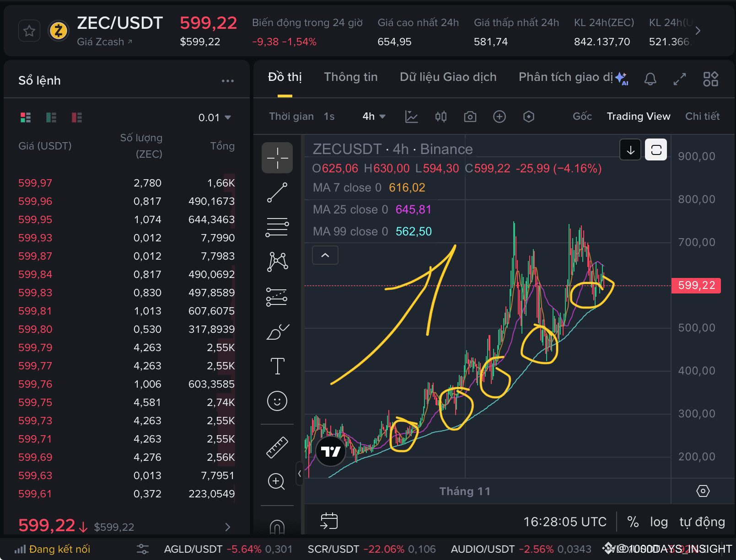This screenshot has width=736, height=560.
Task: Pick the brush drawing tool
Action: (277, 332)
